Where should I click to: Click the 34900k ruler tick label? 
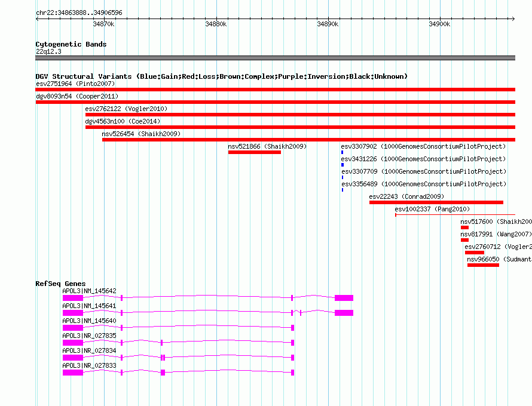tap(440, 24)
